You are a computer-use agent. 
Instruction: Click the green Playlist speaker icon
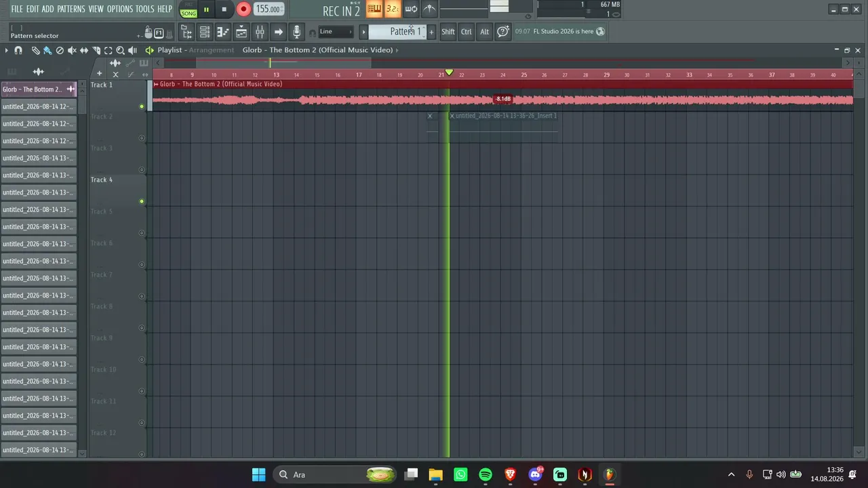click(149, 50)
